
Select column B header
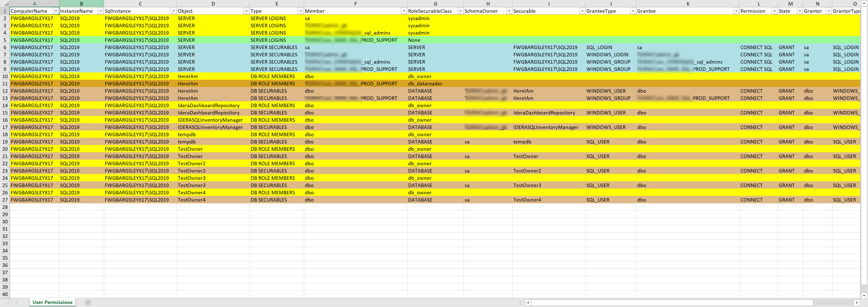click(x=81, y=4)
